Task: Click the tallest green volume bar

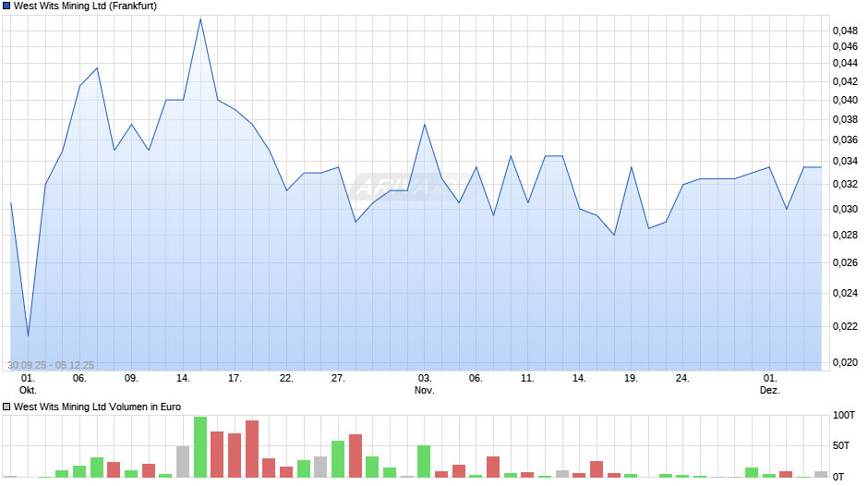Action: (200, 447)
